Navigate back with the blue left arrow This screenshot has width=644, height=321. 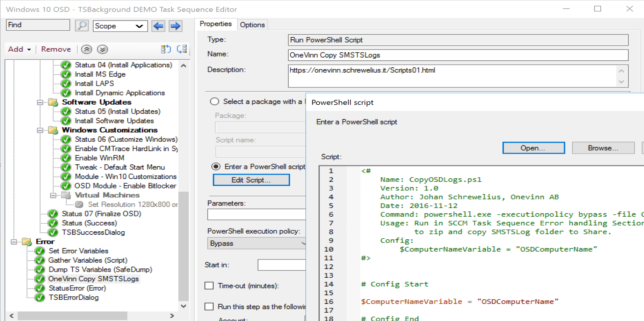coord(158,26)
